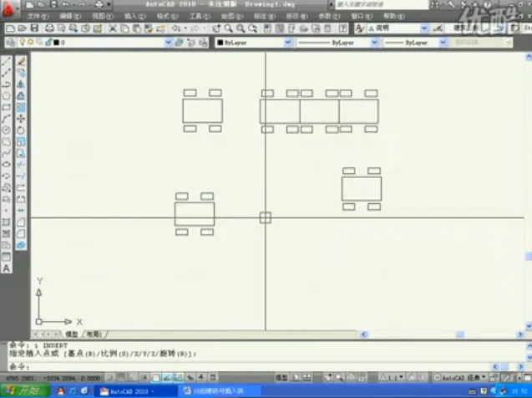
Task: Click the 模型 model space button in the status bar
Action: [281, 378]
